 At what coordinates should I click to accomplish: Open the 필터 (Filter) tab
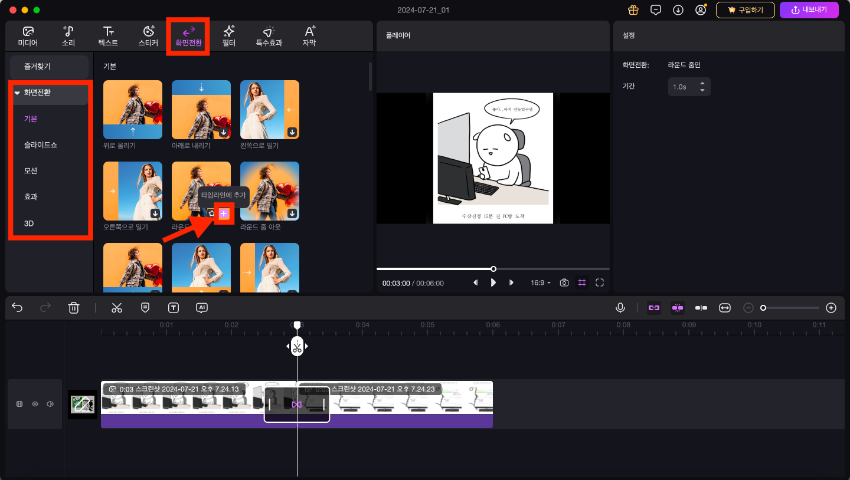pyautogui.click(x=229, y=36)
